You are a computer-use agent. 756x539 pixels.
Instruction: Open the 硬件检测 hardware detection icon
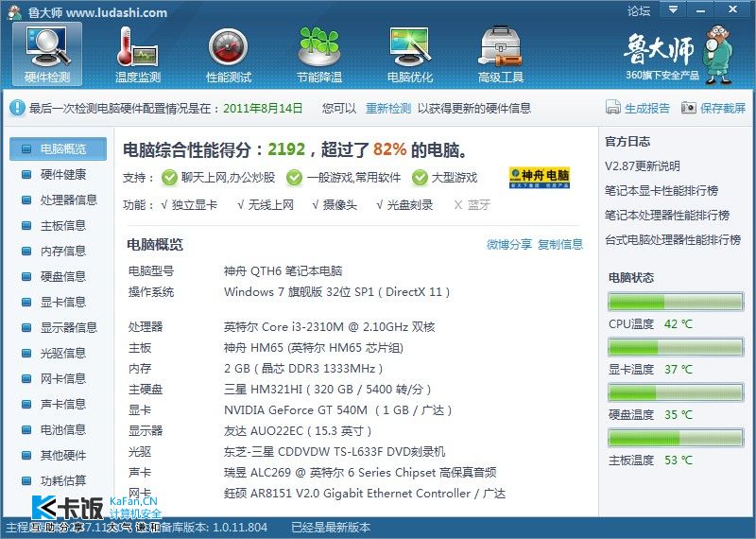[x=47, y=54]
